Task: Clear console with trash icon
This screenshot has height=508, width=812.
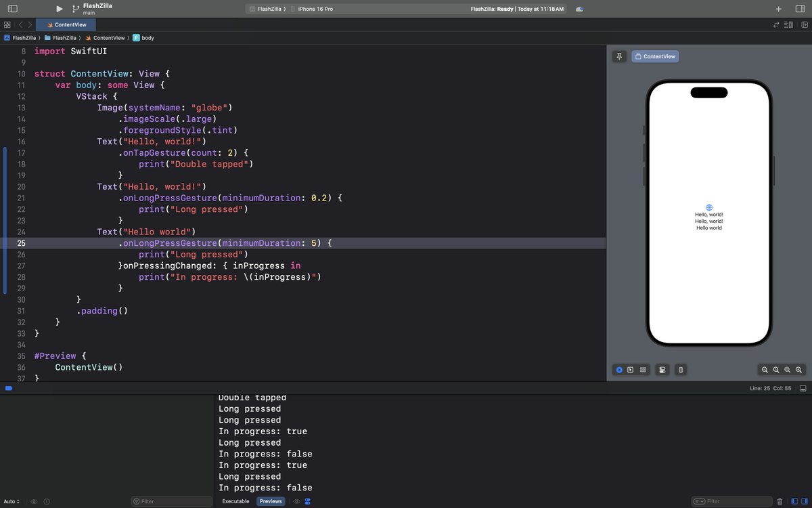Action: [x=780, y=501]
